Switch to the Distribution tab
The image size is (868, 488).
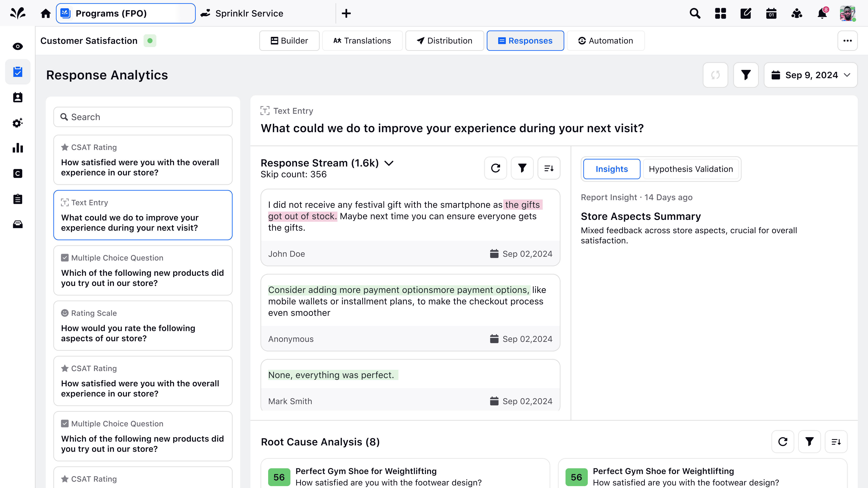[x=444, y=41]
